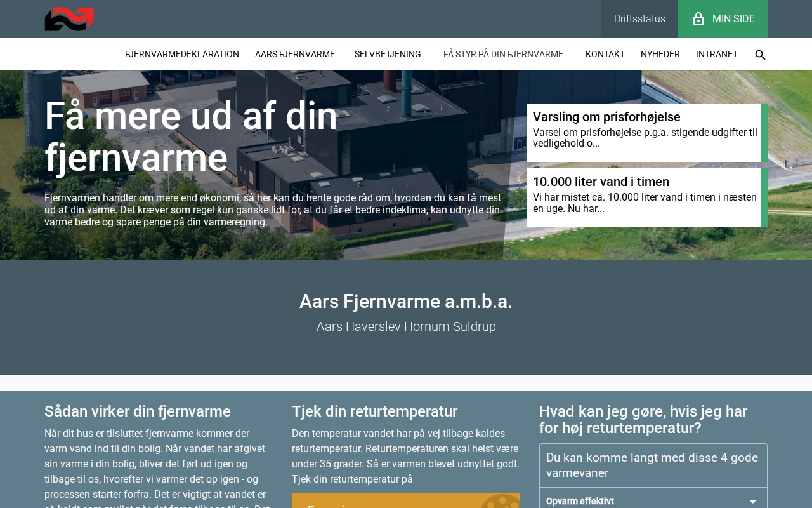The image size is (812, 508).
Task: Click the Opvarm effektivt label
Action: [580, 501]
